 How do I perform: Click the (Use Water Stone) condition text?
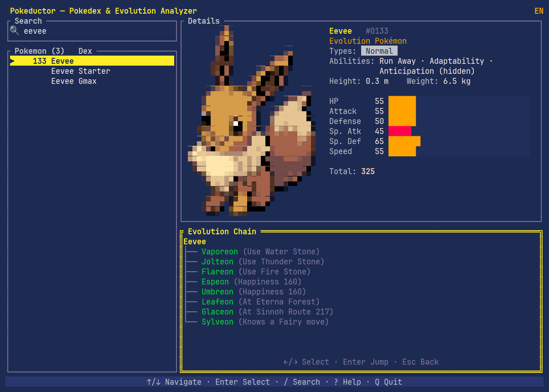tap(281, 252)
